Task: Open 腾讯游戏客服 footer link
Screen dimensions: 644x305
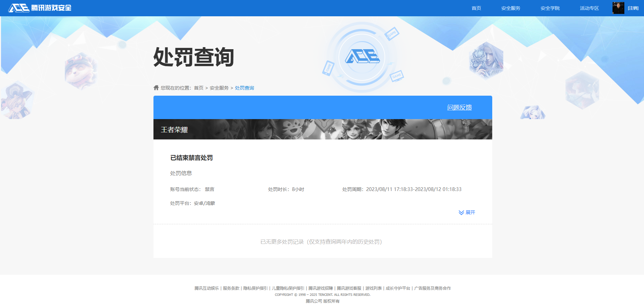Action: pos(349,288)
